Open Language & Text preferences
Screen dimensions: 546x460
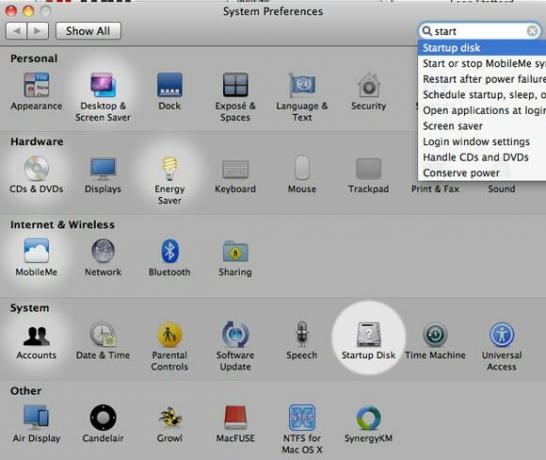pos(302,97)
